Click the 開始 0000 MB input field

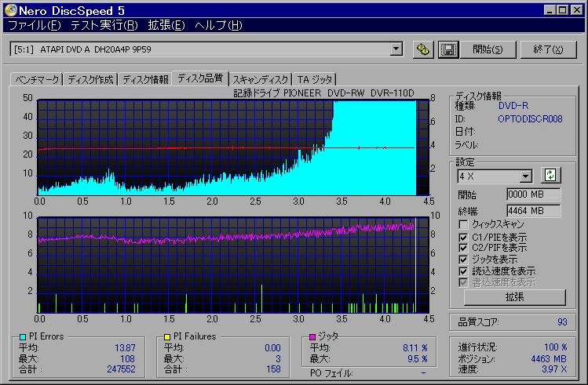click(x=534, y=194)
